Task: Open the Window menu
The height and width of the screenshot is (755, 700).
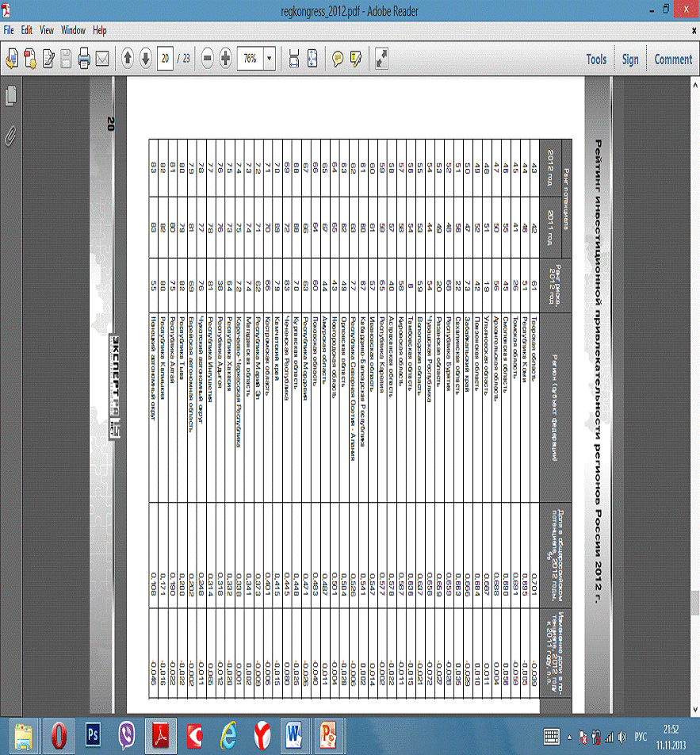Action: (73, 30)
